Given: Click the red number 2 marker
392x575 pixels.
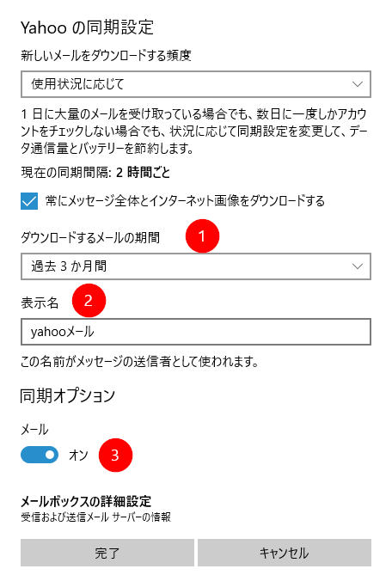Looking at the screenshot, I should (89, 300).
